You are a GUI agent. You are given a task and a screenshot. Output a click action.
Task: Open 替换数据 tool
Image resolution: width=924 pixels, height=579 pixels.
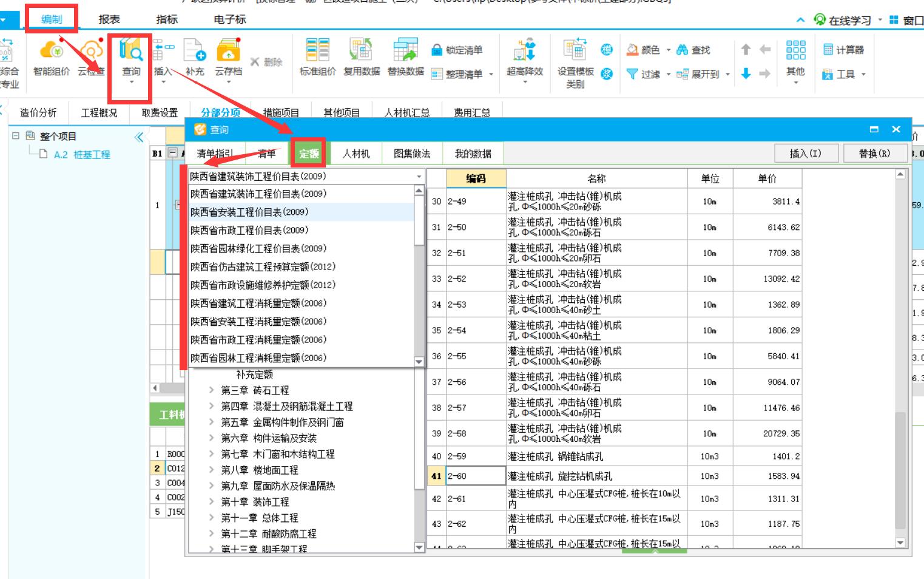point(406,58)
